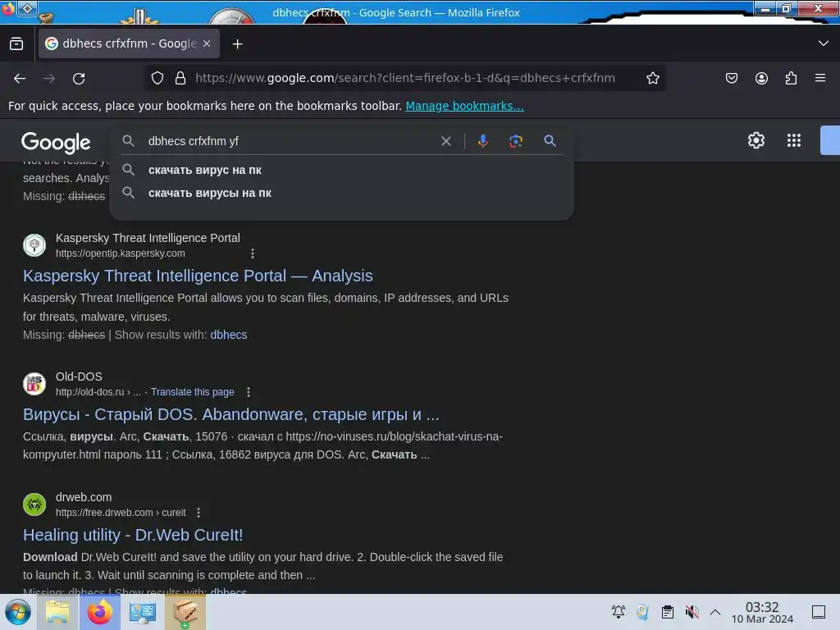Screen dimensions: 840x630
Task: Click the URL address bar
Action: tap(405, 78)
